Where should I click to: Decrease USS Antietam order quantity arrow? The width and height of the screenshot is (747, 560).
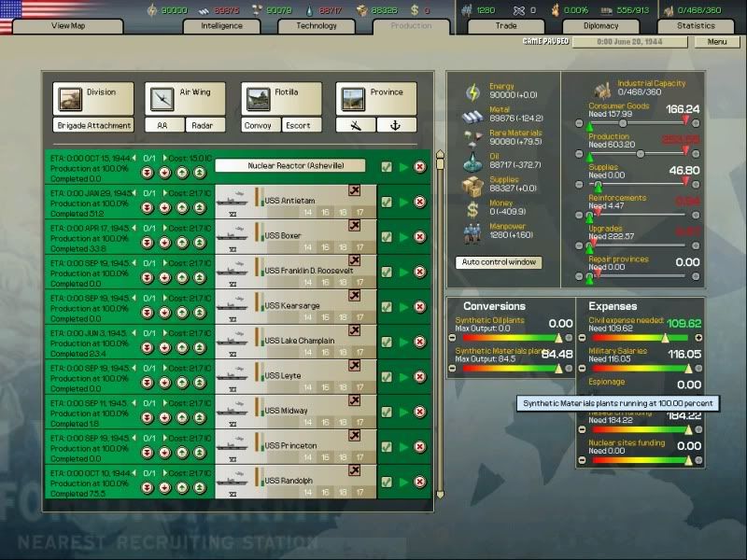click(133, 193)
